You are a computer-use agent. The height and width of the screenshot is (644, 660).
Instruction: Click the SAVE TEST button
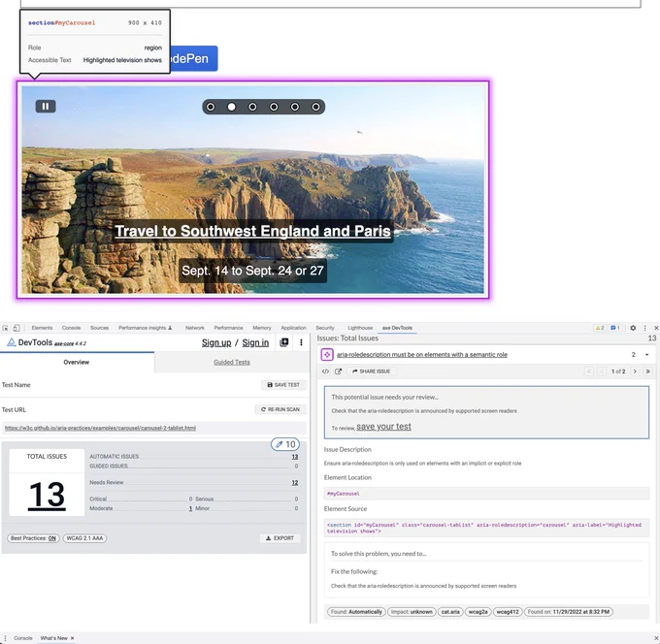283,385
